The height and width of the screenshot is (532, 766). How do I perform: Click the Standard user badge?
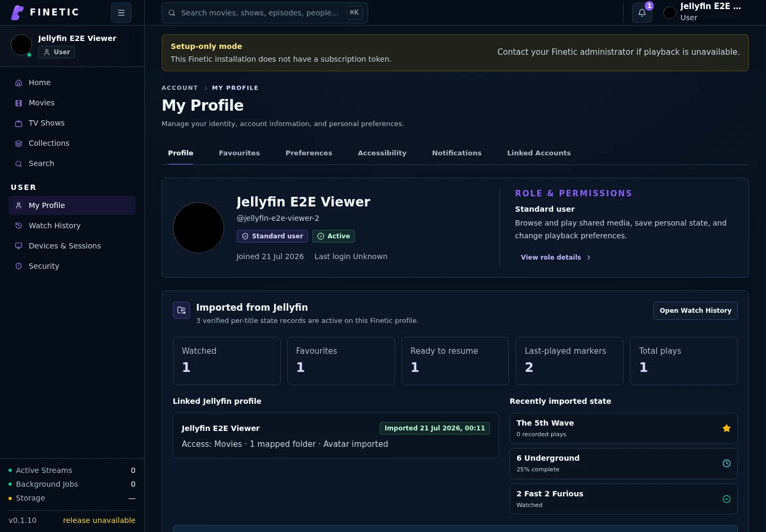tap(272, 236)
